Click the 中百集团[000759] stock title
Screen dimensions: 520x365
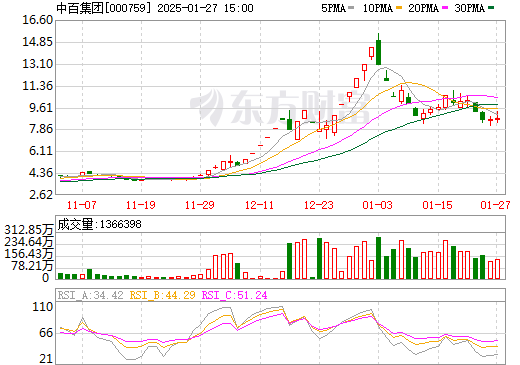[102, 8]
